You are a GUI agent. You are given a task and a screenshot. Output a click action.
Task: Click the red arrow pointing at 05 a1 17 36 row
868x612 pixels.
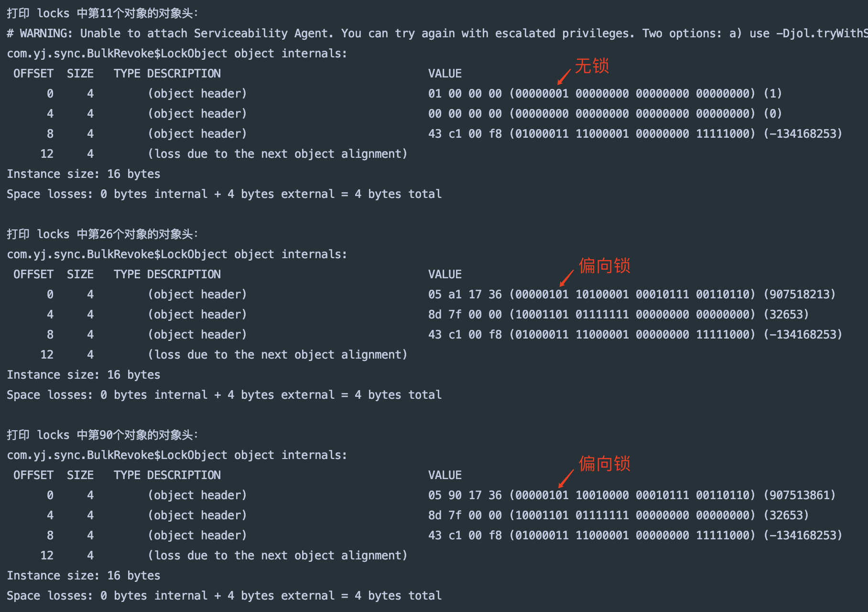coord(566,278)
